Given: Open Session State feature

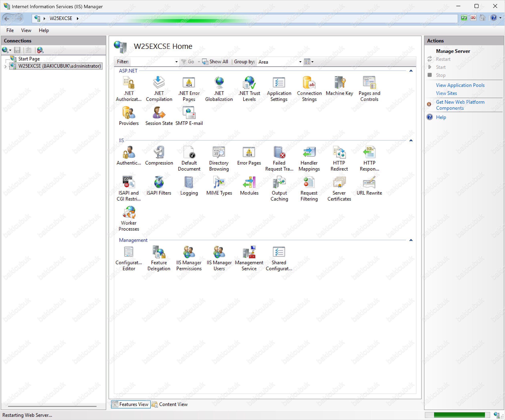Looking at the screenshot, I should coord(159,116).
